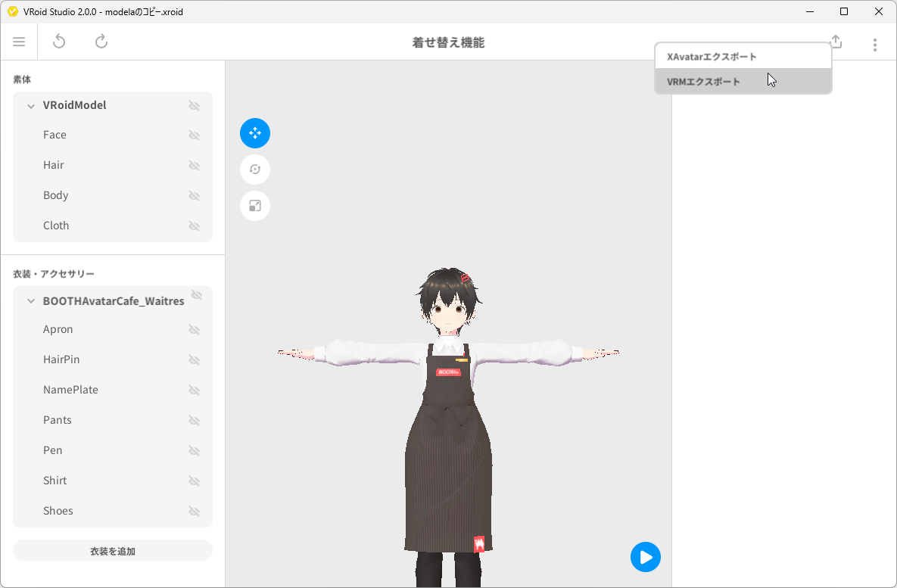Viewport: 897px width, 588px height.
Task: Toggle visibility of Cloth
Action: (x=195, y=226)
